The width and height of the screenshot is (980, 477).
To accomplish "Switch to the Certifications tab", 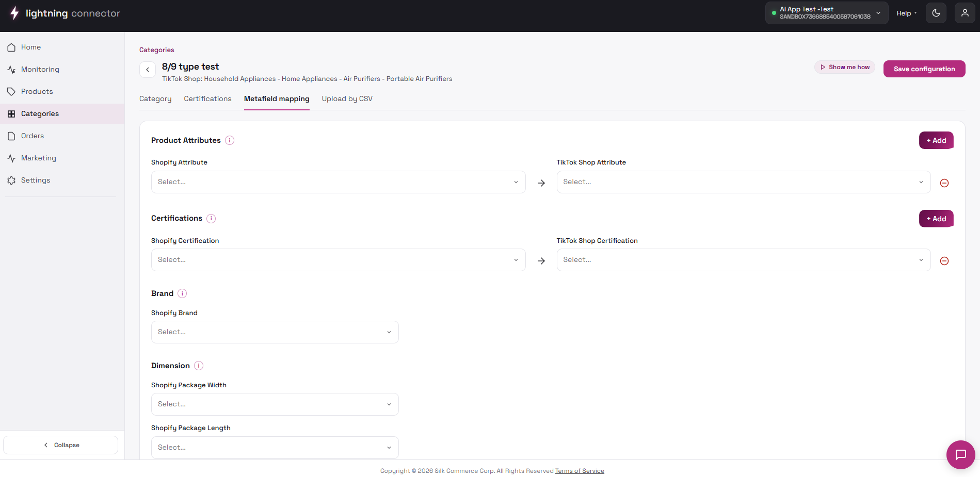I will pos(207,99).
